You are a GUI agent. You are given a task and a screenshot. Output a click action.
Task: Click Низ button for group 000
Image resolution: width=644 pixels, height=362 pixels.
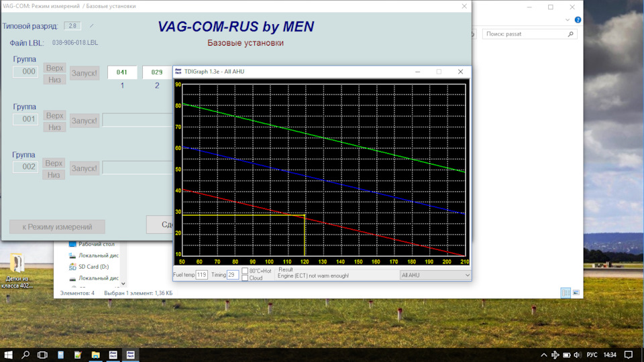[x=54, y=80]
